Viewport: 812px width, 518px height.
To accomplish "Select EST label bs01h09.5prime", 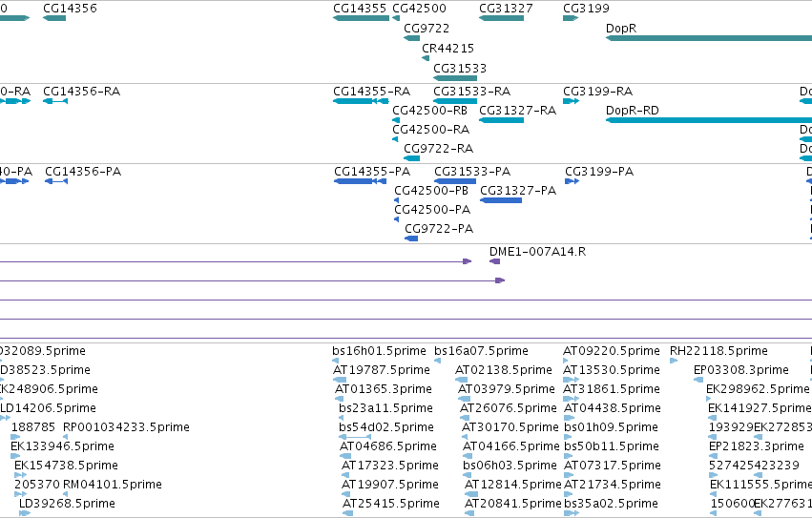I will [611, 427].
